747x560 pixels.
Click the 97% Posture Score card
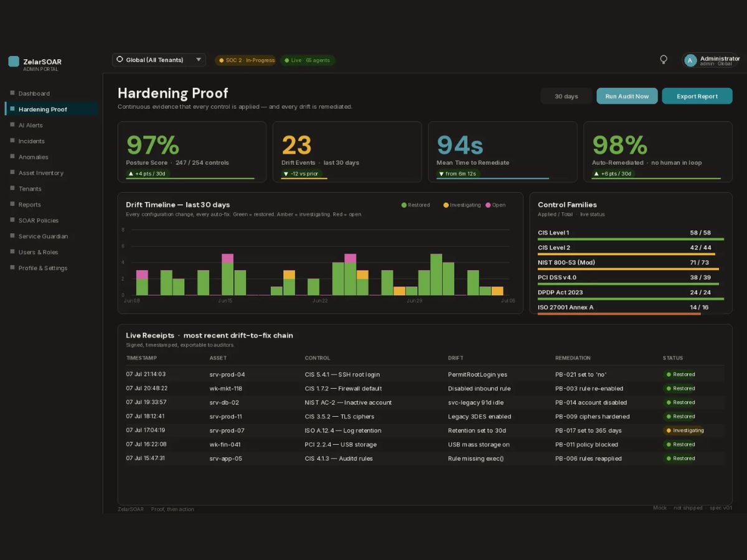tap(192, 152)
